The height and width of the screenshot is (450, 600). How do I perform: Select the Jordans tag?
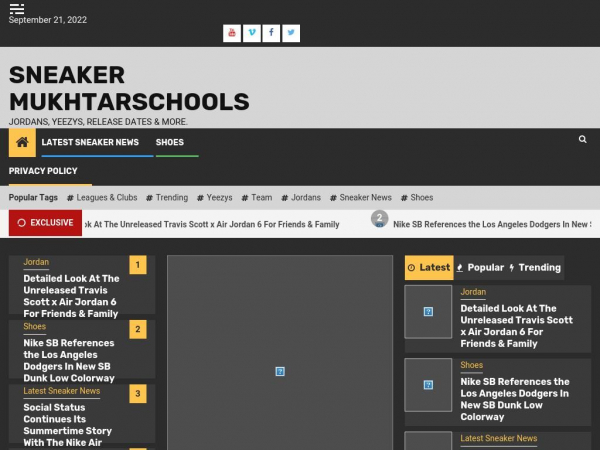click(301, 197)
